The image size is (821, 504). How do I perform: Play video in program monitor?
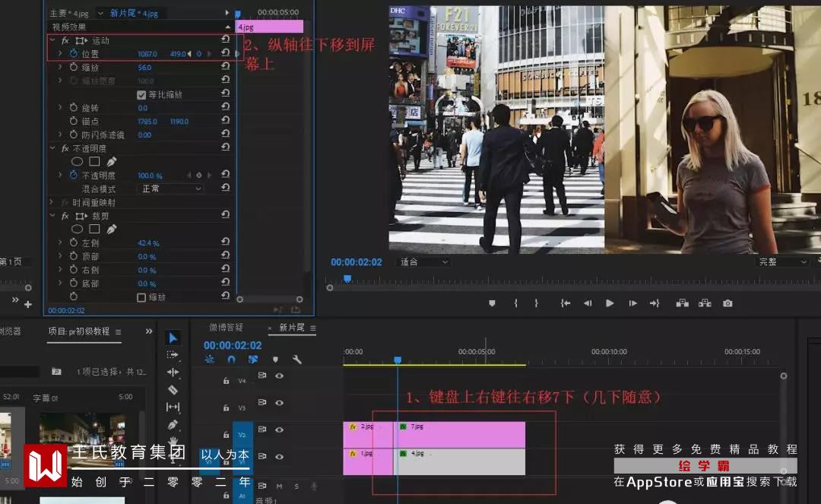(610, 303)
